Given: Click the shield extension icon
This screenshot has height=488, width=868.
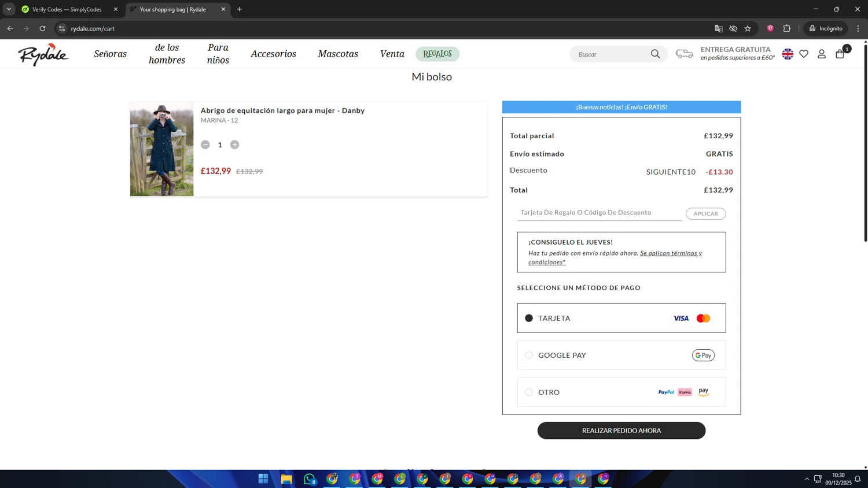Looking at the screenshot, I should (770, 28).
